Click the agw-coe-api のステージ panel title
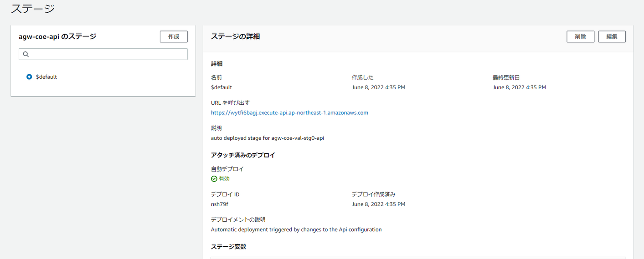Image resolution: width=644 pixels, height=259 pixels. 57,36
